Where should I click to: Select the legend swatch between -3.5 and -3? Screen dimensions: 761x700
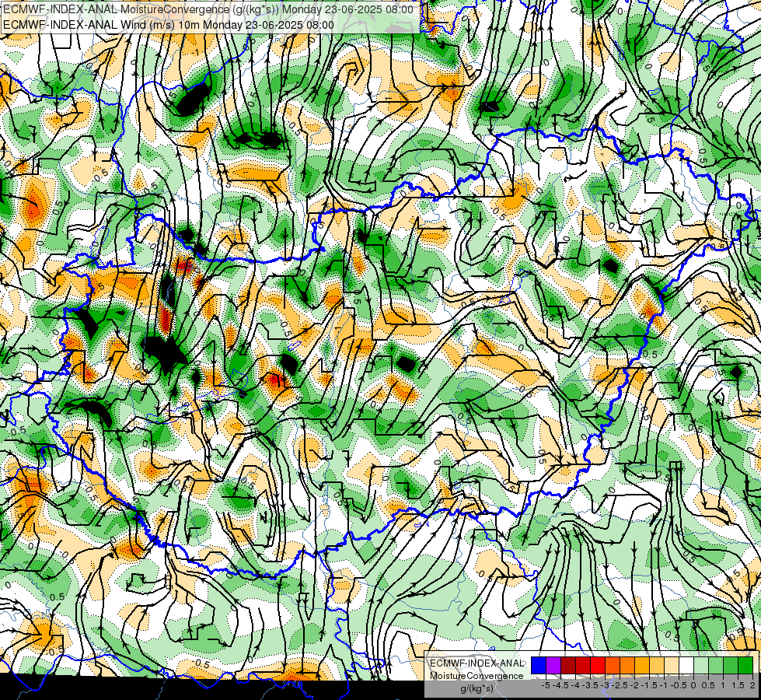click(x=598, y=665)
